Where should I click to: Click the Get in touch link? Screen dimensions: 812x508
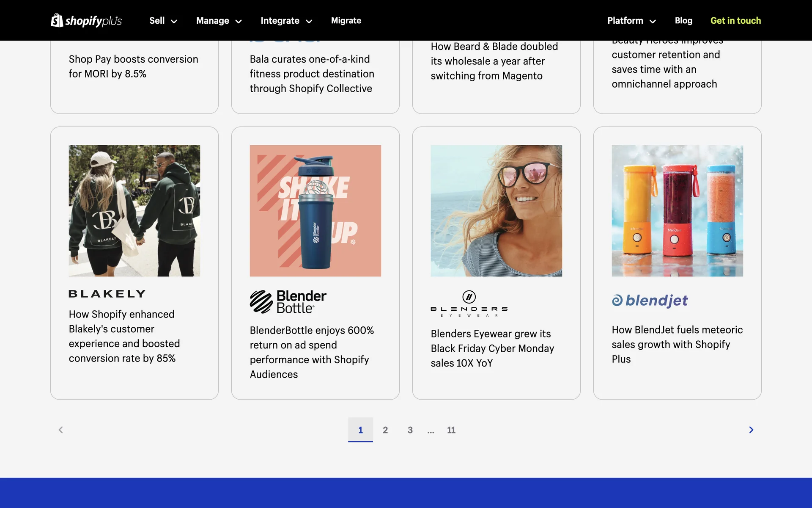click(x=735, y=21)
